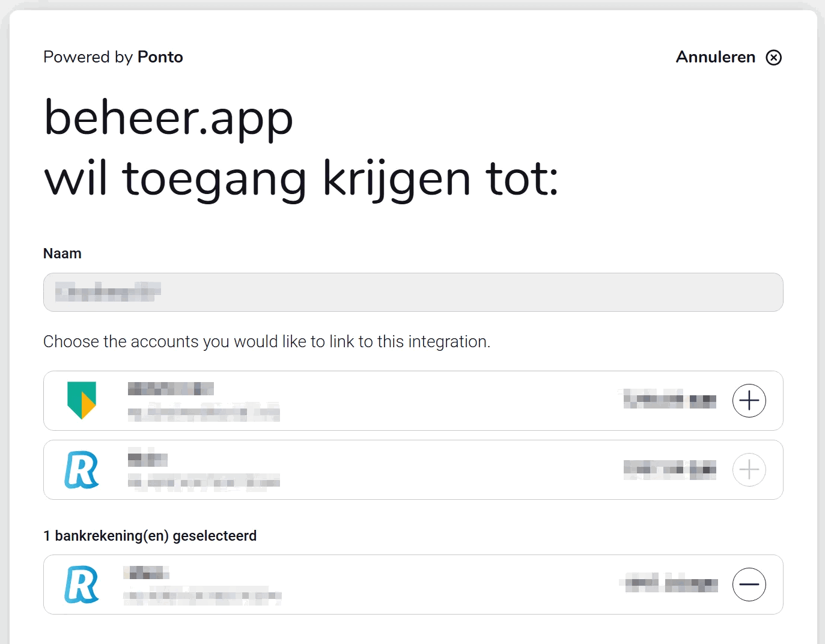Viewport: 825px width, 644px height.
Task: Click the Naam field label
Action: [x=62, y=254]
